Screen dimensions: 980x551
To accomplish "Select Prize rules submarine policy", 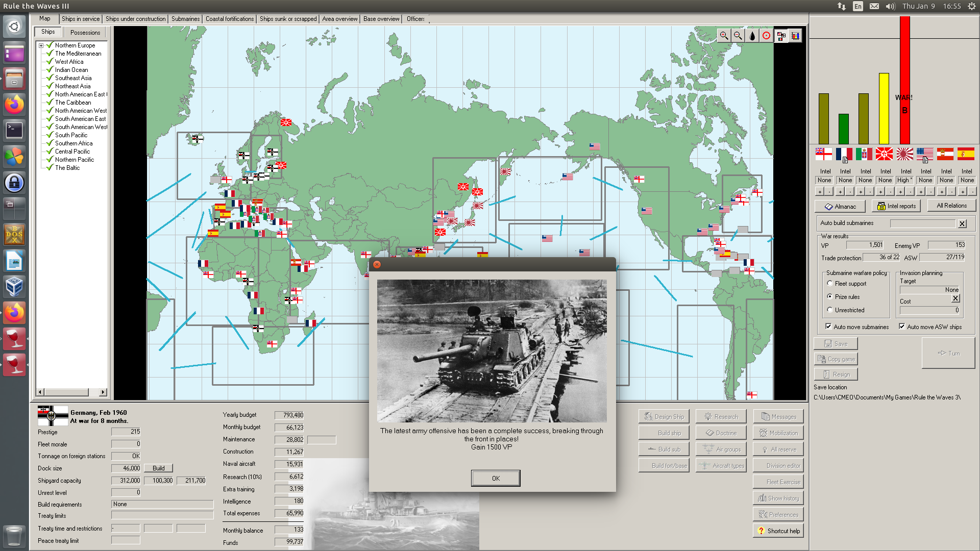I will click(830, 297).
